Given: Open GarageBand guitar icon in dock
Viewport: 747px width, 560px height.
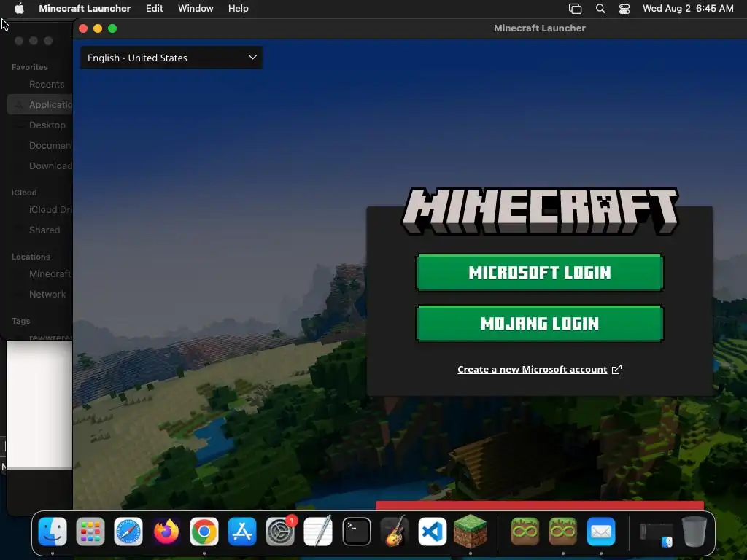Looking at the screenshot, I should [395, 532].
